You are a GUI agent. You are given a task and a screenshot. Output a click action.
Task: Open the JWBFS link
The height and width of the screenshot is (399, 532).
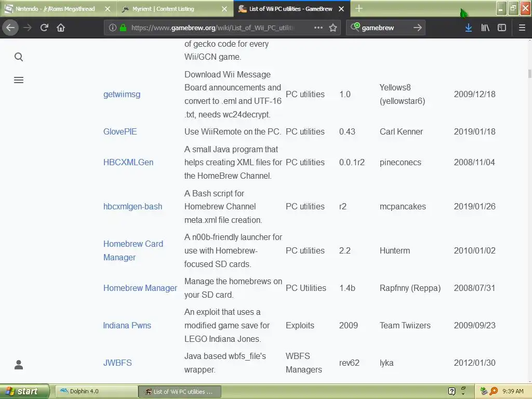[117, 363]
